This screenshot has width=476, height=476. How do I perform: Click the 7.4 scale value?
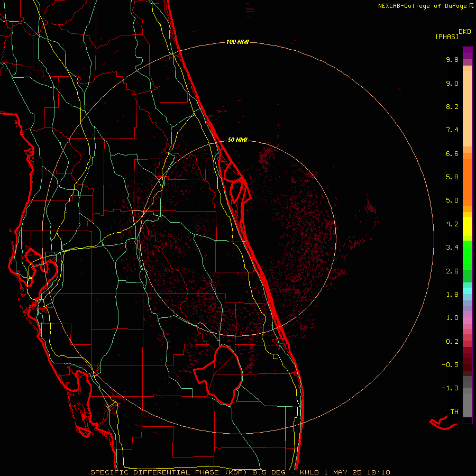pos(452,130)
